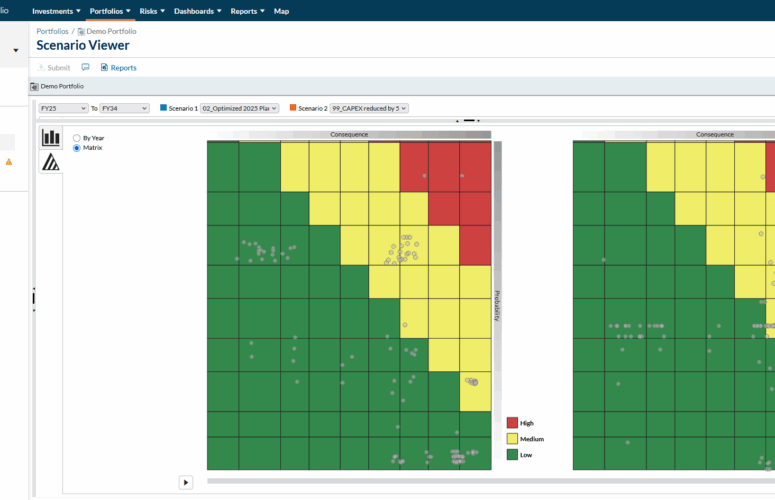
Task: Click the portfolio icon in the breadcrumb
Action: point(81,32)
